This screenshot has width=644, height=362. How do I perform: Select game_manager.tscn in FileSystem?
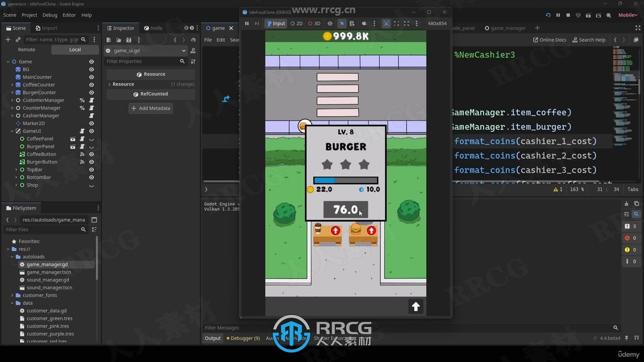coord(49,272)
